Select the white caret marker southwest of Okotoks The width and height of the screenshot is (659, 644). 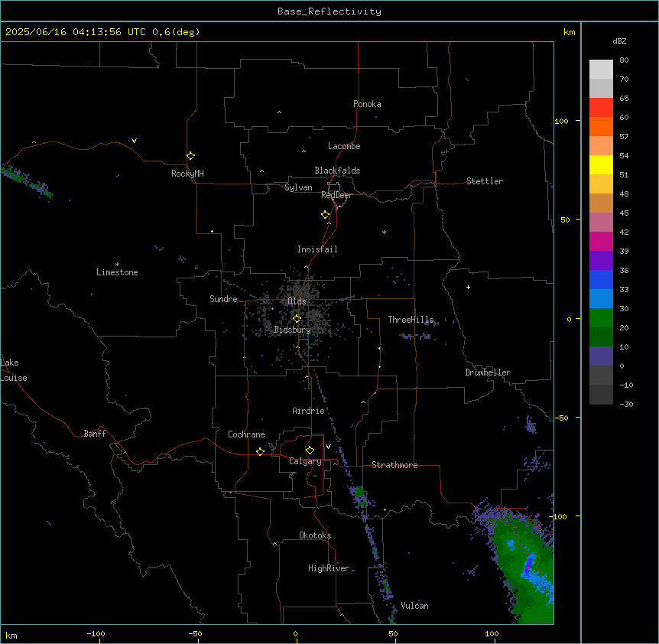coord(275,544)
